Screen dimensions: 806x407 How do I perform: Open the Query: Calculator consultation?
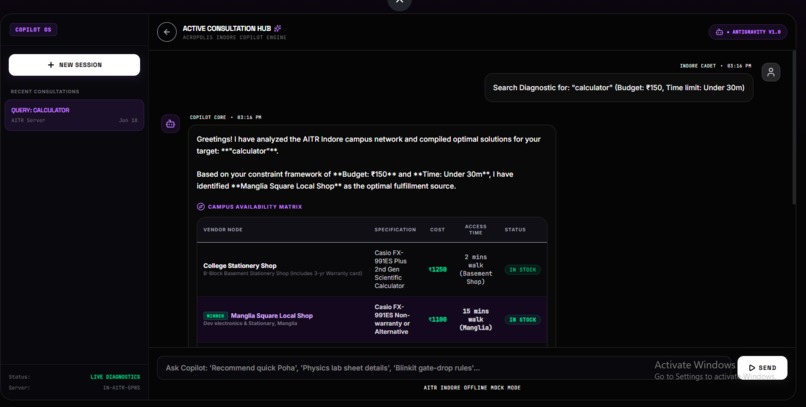click(74, 115)
